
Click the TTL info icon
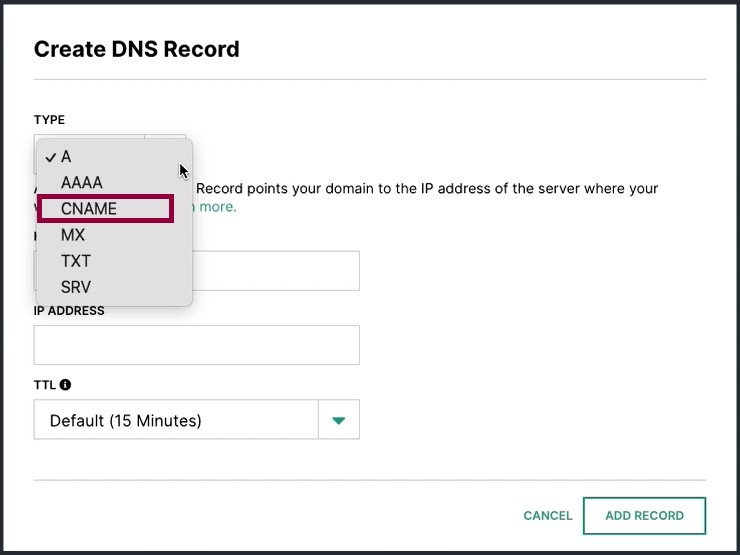66,385
